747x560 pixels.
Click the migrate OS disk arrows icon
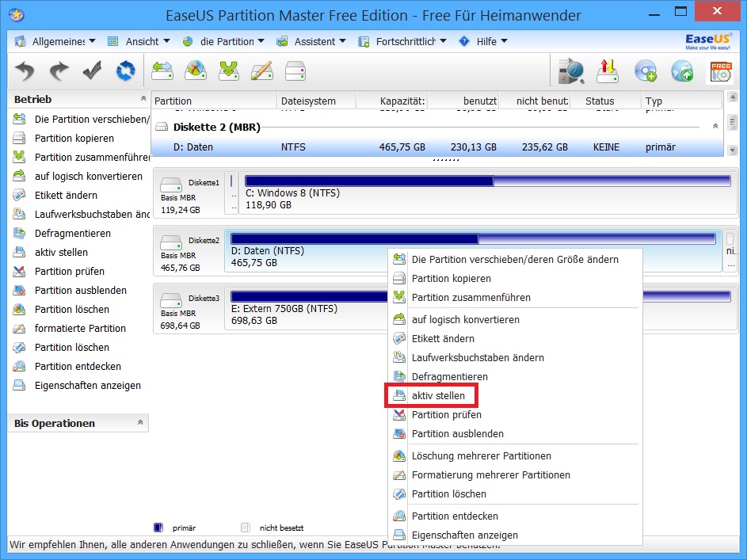[608, 71]
